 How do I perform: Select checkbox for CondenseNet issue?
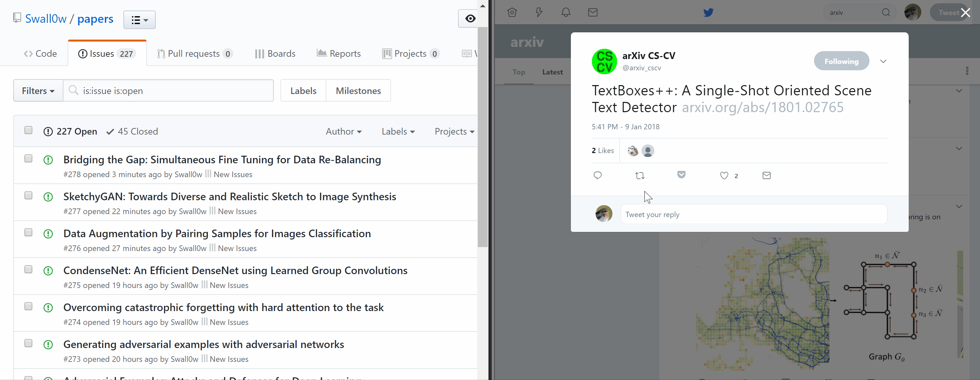point(28,269)
